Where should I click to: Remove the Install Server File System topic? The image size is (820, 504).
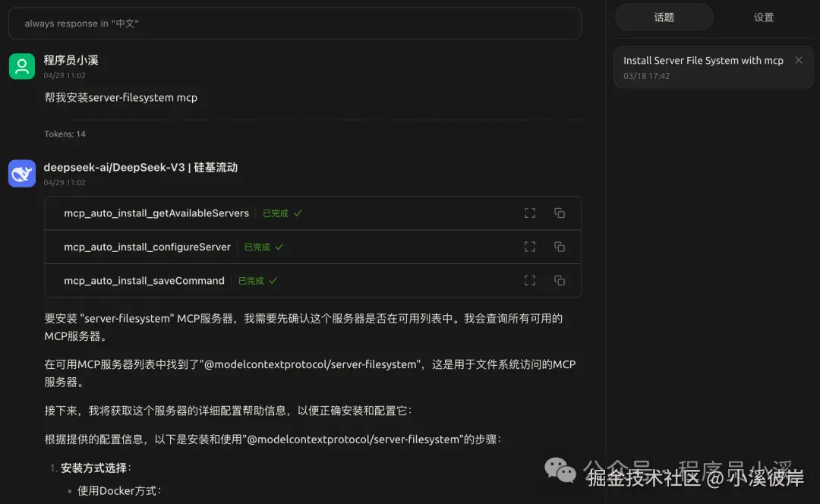[x=799, y=60]
